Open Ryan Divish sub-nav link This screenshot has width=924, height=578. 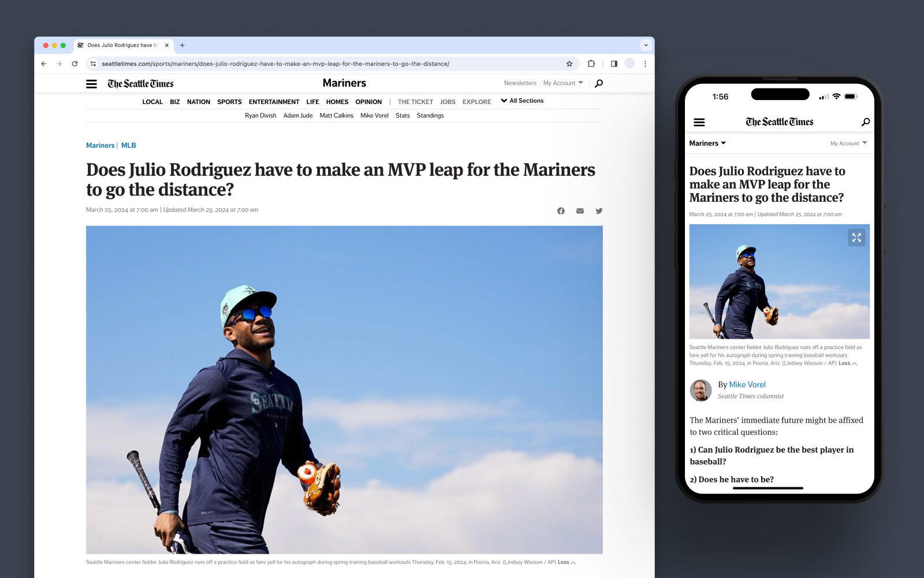click(x=260, y=116)
